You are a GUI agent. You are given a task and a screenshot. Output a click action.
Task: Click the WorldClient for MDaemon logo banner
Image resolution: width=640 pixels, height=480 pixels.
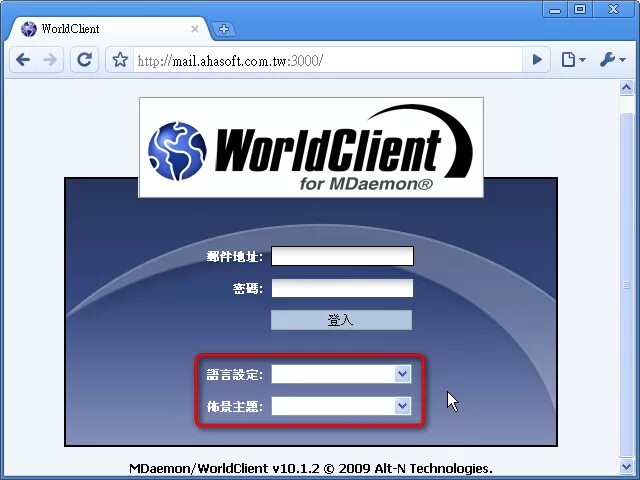tap(311, 147)
